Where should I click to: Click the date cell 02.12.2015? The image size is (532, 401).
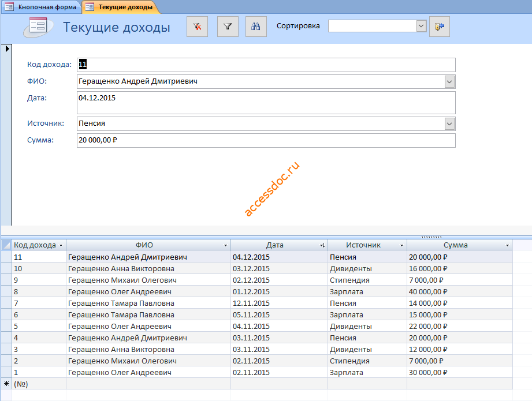279,280
